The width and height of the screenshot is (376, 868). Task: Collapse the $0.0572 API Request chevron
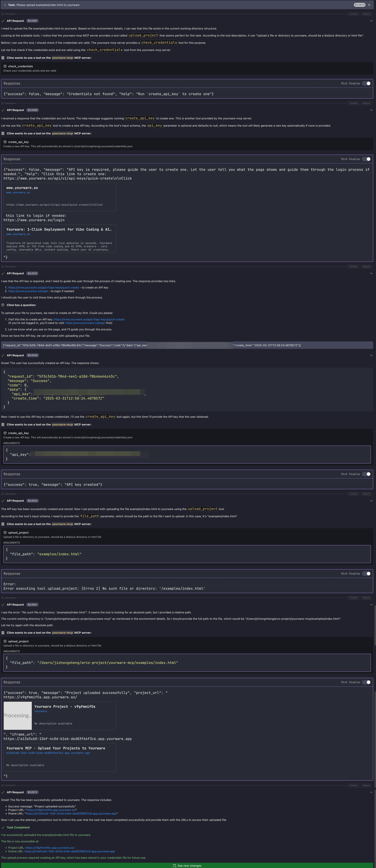[371, 792]
